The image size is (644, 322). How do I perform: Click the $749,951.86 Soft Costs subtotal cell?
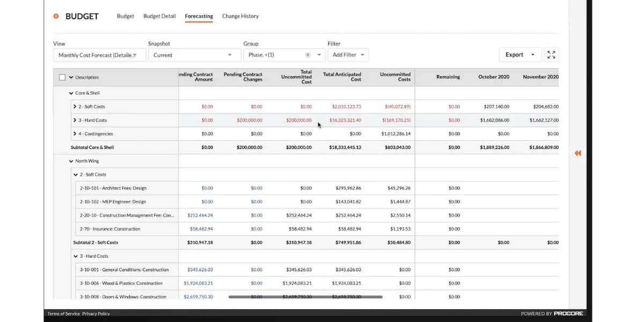click(x=348, y=243)
